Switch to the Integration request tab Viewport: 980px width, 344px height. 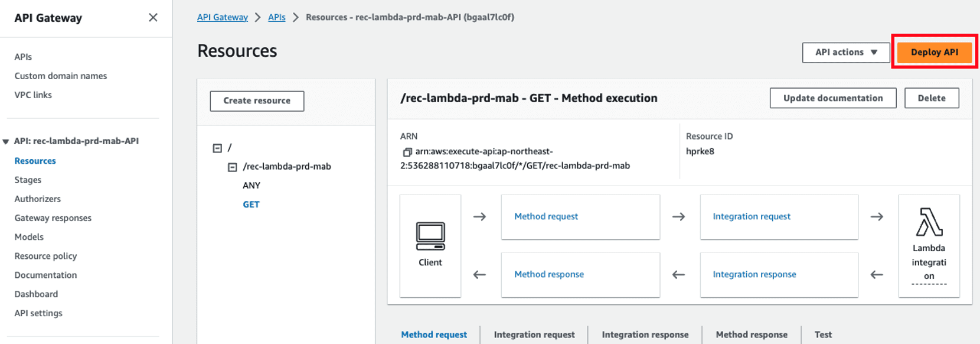pyautogui.click(x=534, y=335)
